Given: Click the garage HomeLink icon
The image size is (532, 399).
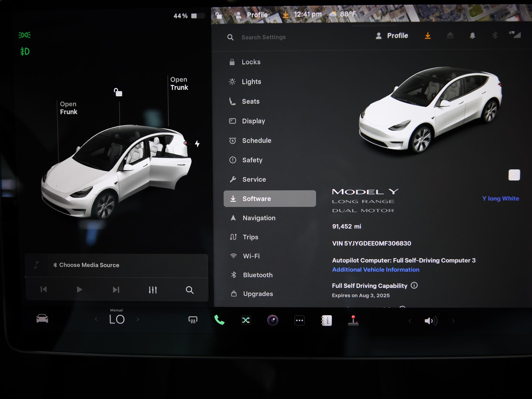Looking at the screenshot, I should tap(450, 35).
